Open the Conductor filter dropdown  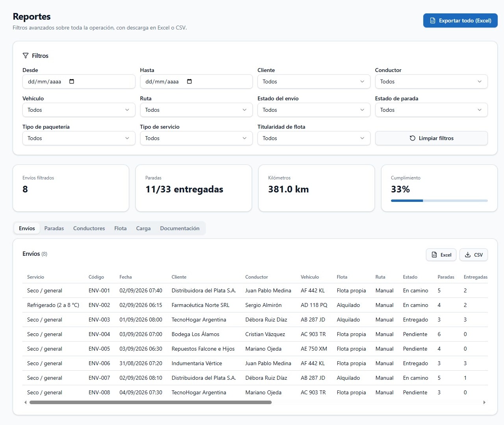pyautogui.click(x=431, y=81)
